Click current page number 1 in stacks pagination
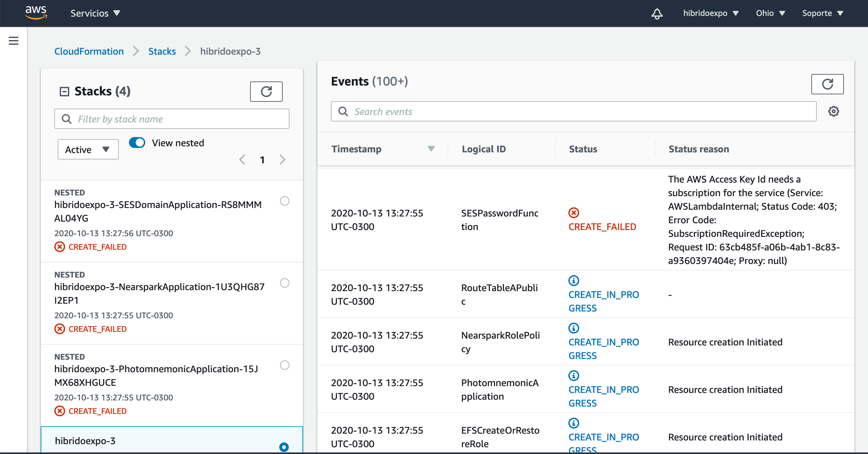Image resolution: width=868 pixels, height=454 pixels. point(262,160)
